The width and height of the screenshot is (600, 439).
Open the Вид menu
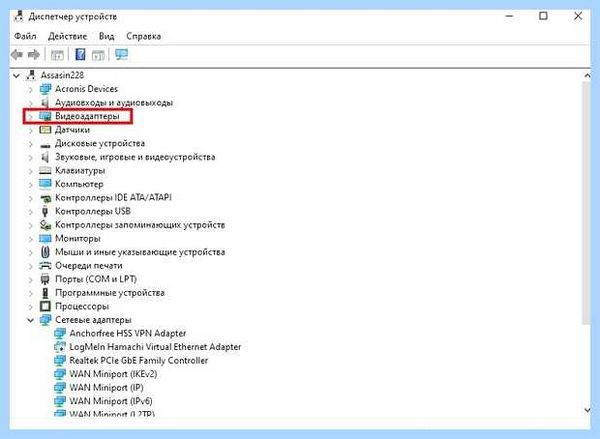pos(106,36)
